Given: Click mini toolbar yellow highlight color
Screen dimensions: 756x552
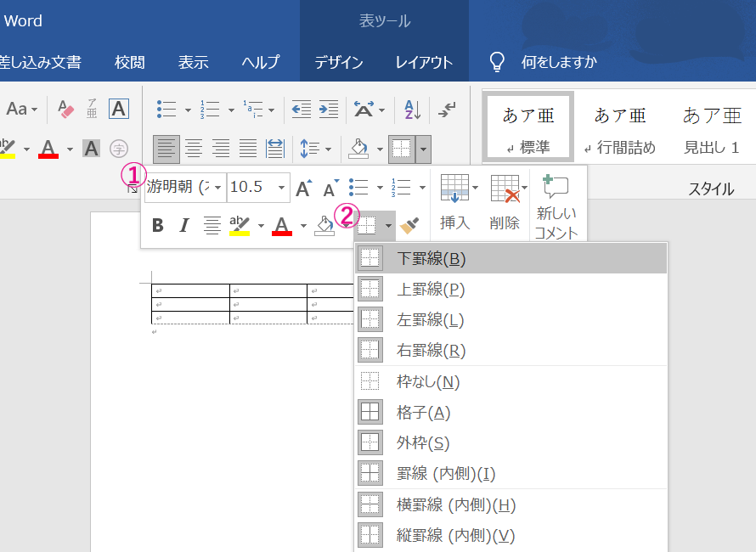Looking at the screenshot, I should click(x=240, y=225).
